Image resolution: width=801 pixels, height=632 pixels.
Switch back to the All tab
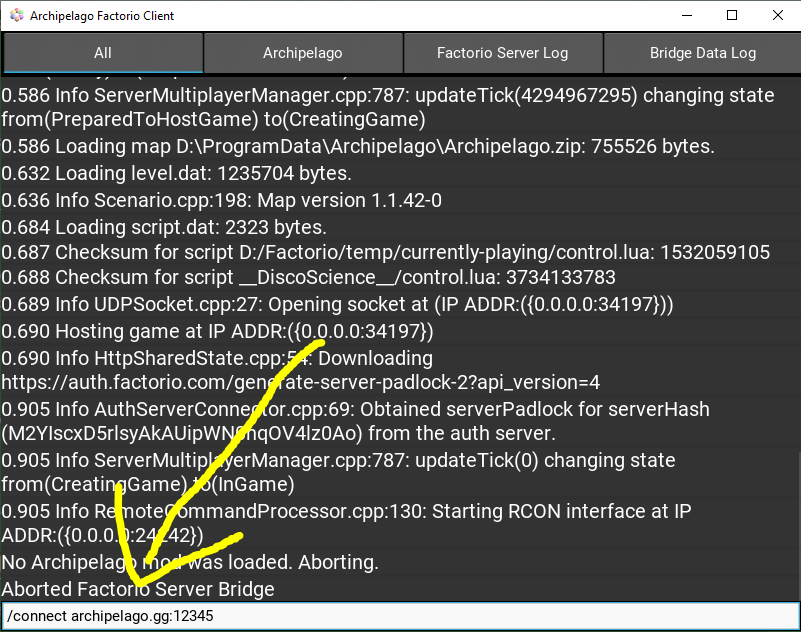[102, 53]
